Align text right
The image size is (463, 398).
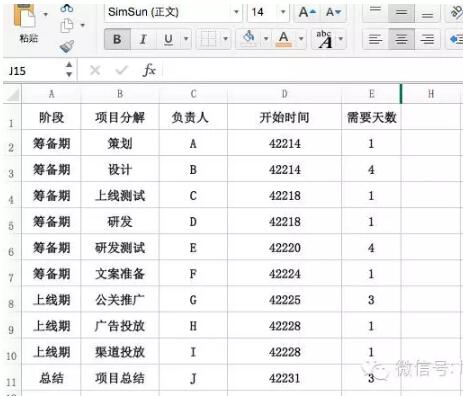click(x=427, y=39)
